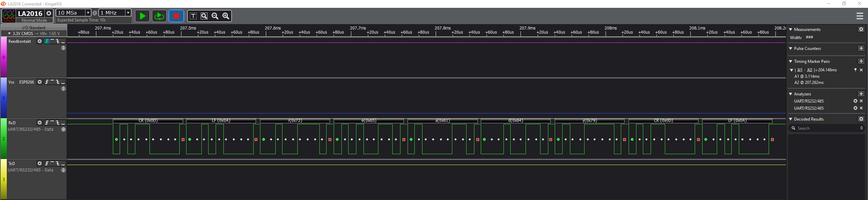The image size is (868, 200).
Task: Add a new protocol analyzer
Action: 861,94
